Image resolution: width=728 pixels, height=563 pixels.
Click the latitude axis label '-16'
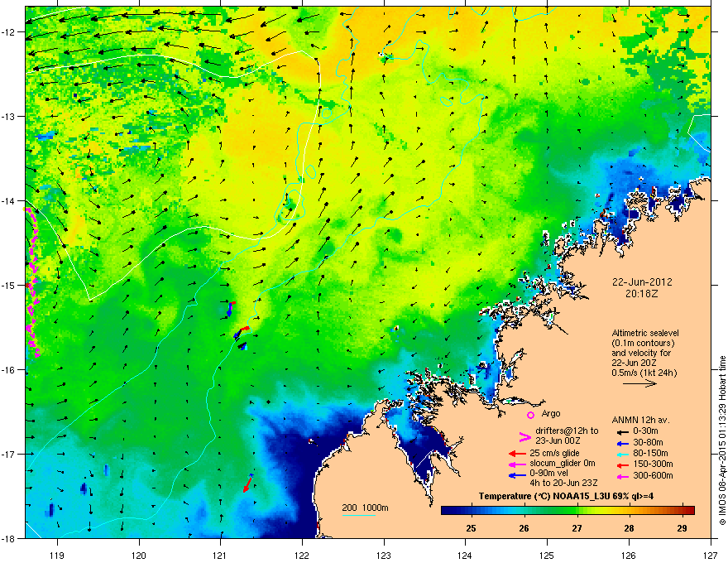(x=9, y=370)
